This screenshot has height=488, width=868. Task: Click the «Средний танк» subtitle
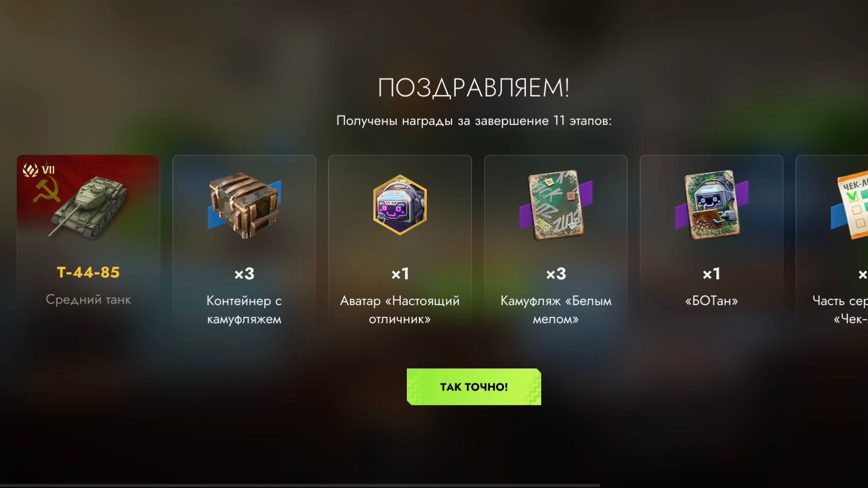88,300
